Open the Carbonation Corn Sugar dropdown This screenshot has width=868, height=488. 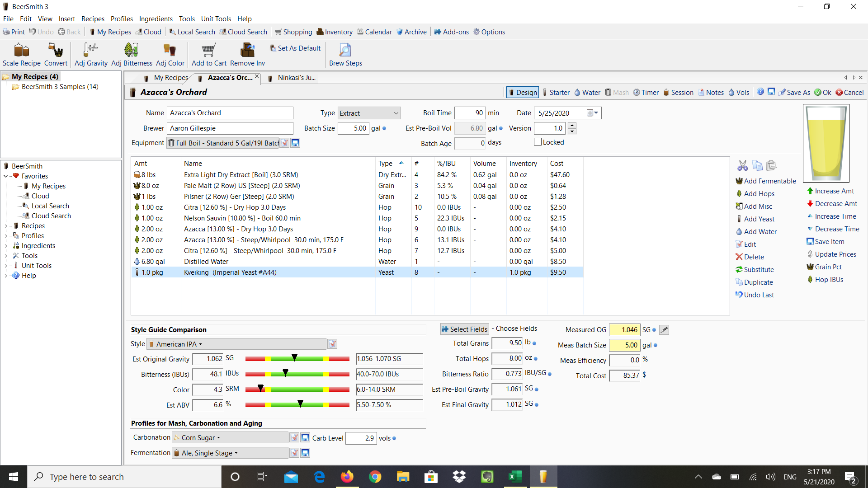click(x=230, y=437)
